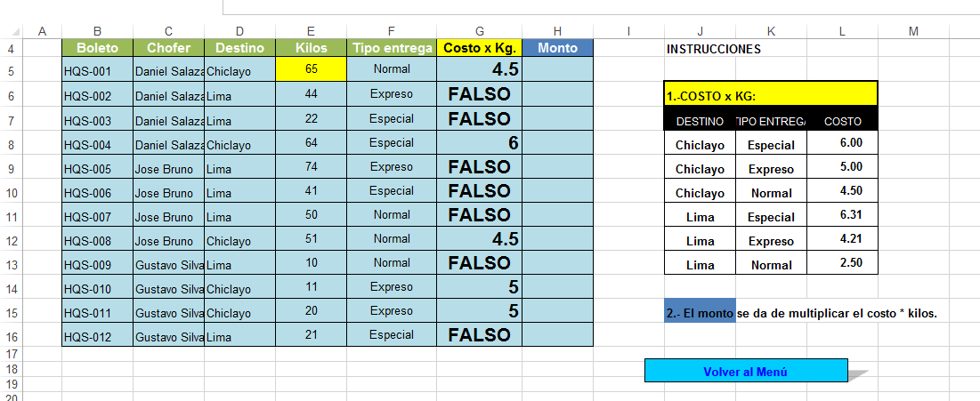Select empty Monto cell for HQS-001
The height and width of the screenshot is (401, 980).
(557, 69)
